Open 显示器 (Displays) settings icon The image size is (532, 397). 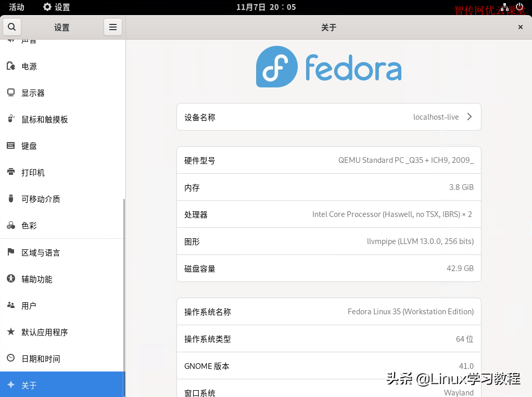point(10,93)
